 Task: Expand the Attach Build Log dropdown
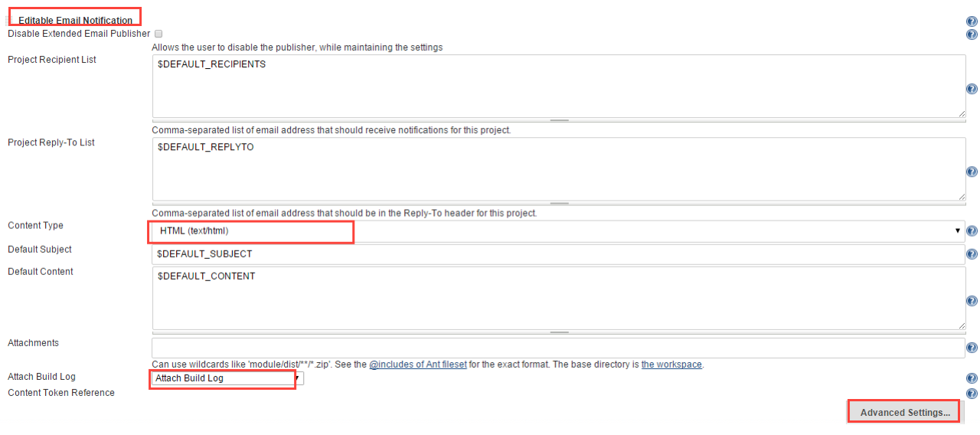click(227, 378)
